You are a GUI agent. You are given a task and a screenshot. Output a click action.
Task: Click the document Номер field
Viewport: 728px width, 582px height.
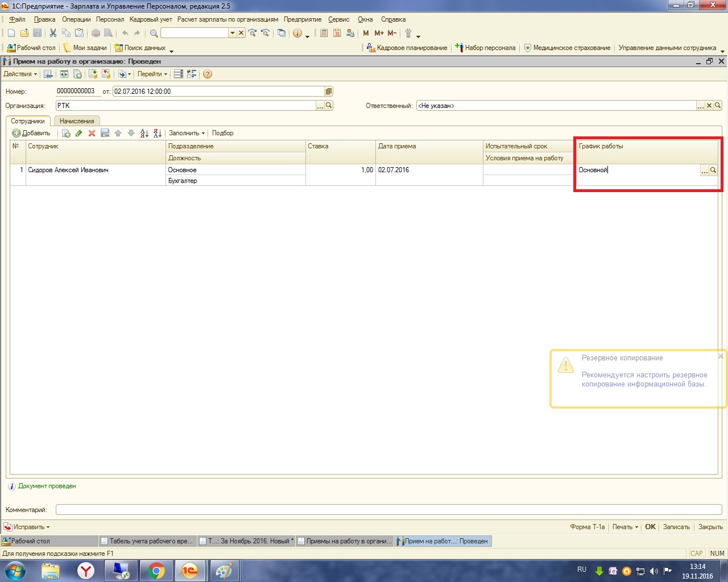pyautogui.click(x=78, y=91)
